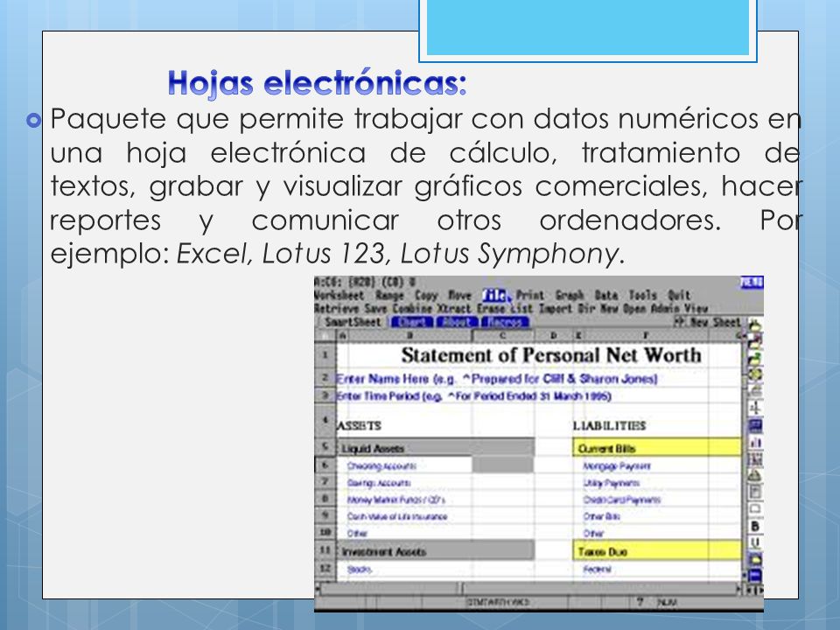The width and height of the screenshot is (840, 630).
Task: Switch to the Chart tab
Action: coord(412,322)
